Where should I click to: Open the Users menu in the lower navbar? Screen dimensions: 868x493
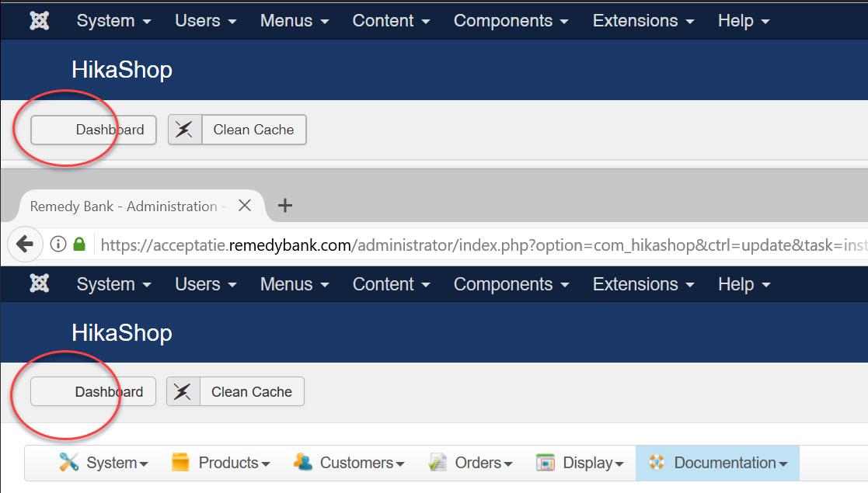pyautogui.click(x=205, y=284)
